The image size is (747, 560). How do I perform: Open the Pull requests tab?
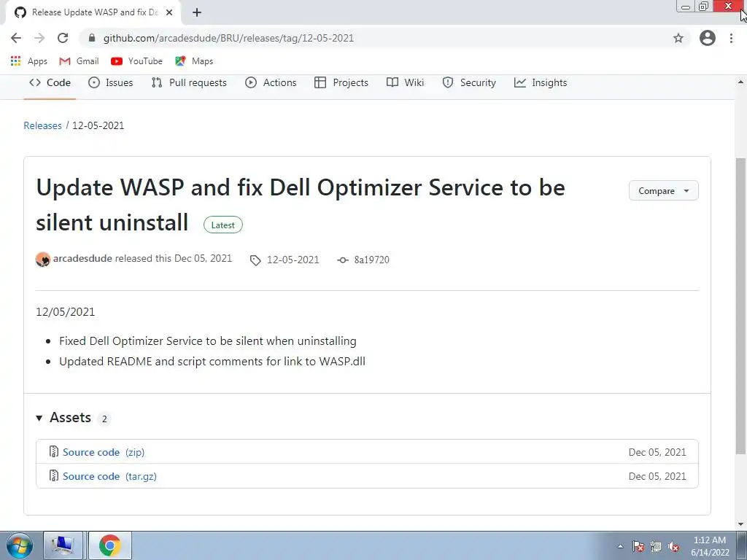(189, 83)
